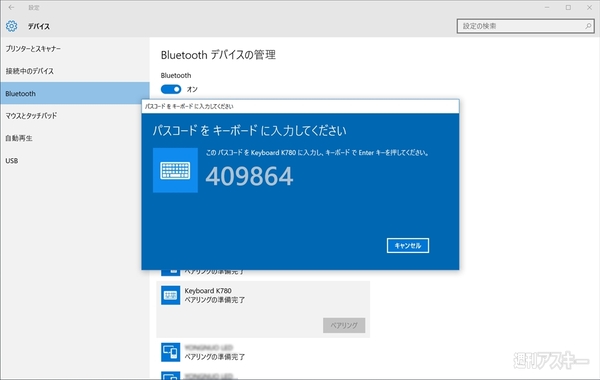Select the Bluetooth sidebar item
Screen dimensions: 600x380
[x=75, y=93]
